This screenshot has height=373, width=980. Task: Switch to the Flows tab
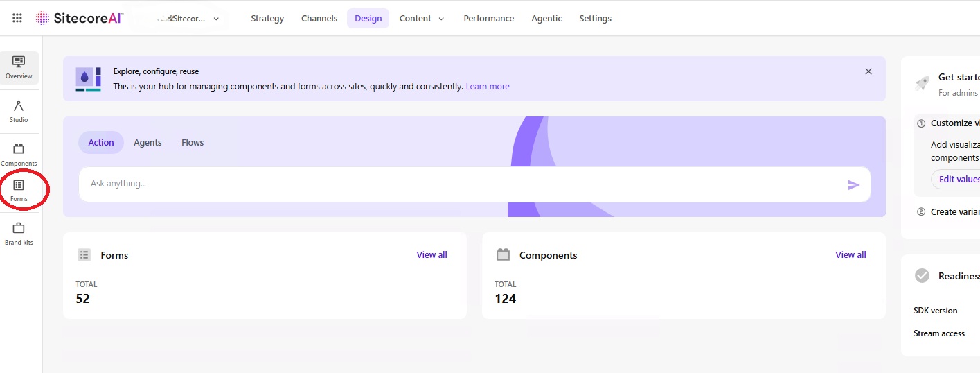pyautogui.click(x=193, y=142)
